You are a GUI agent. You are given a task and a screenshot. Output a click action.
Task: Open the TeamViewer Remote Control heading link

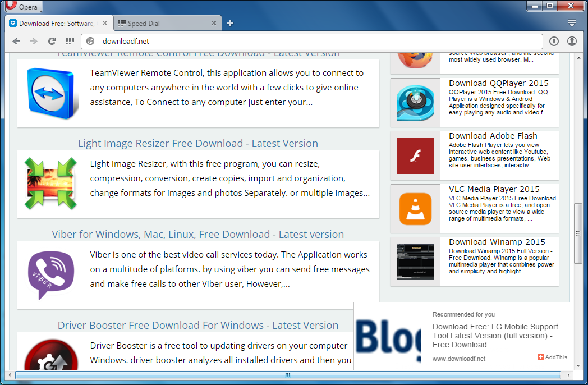[x=198, y=54]
